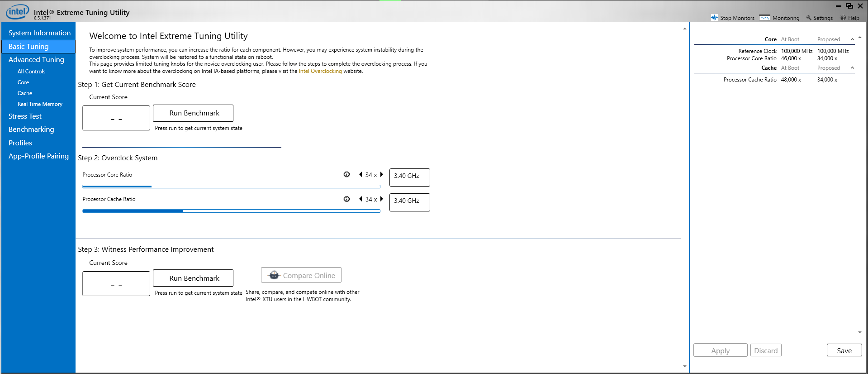Image resolution: width=868 pixels, height=374 pixels.
Task: Save the current tuning as profile
Action: [x=844, y=350]
